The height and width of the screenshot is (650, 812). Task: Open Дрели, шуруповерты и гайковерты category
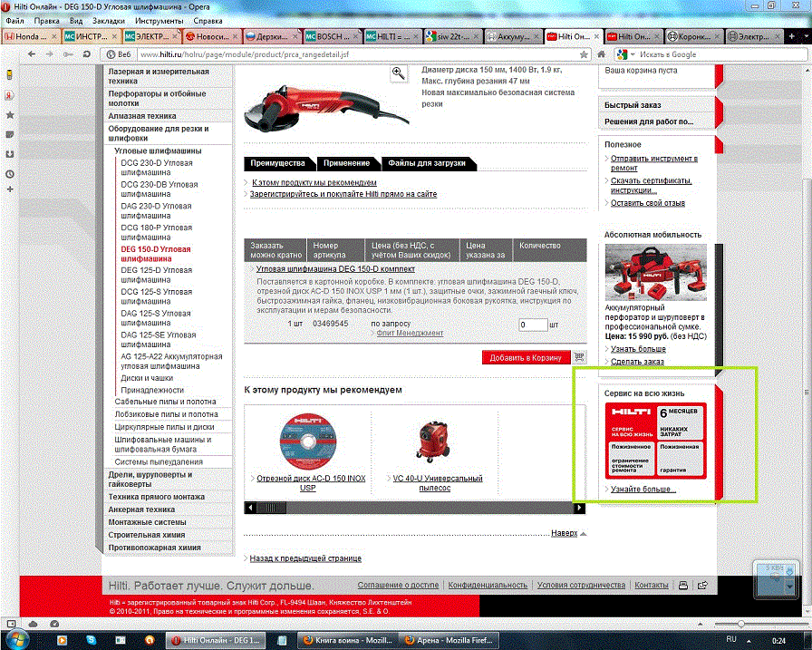150,479
